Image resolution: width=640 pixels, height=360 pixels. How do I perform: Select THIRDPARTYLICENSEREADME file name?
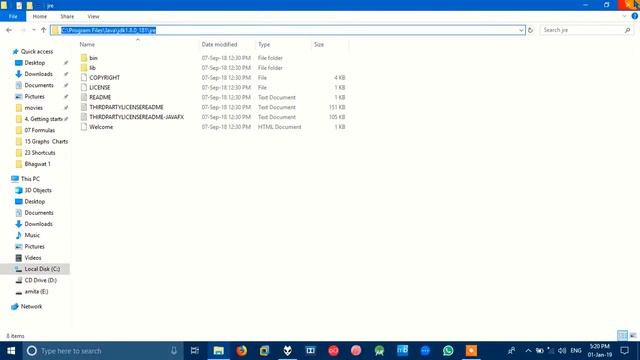(126, 107)
